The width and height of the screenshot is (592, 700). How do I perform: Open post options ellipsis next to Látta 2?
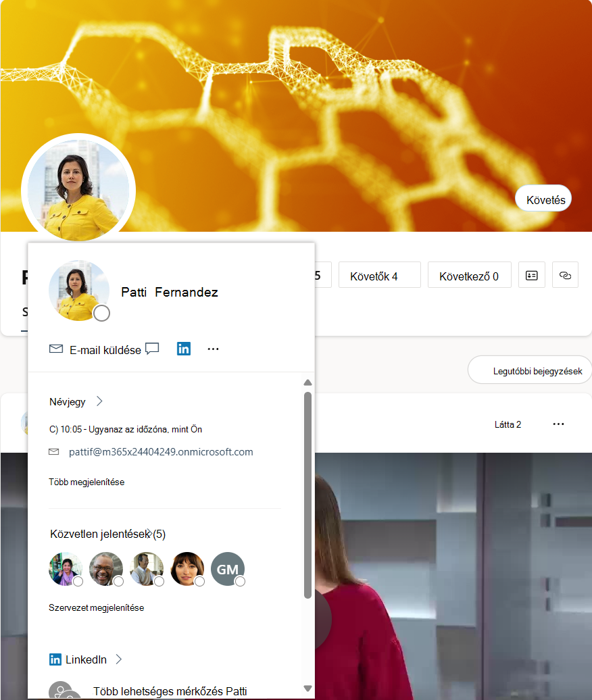[558, 424]
